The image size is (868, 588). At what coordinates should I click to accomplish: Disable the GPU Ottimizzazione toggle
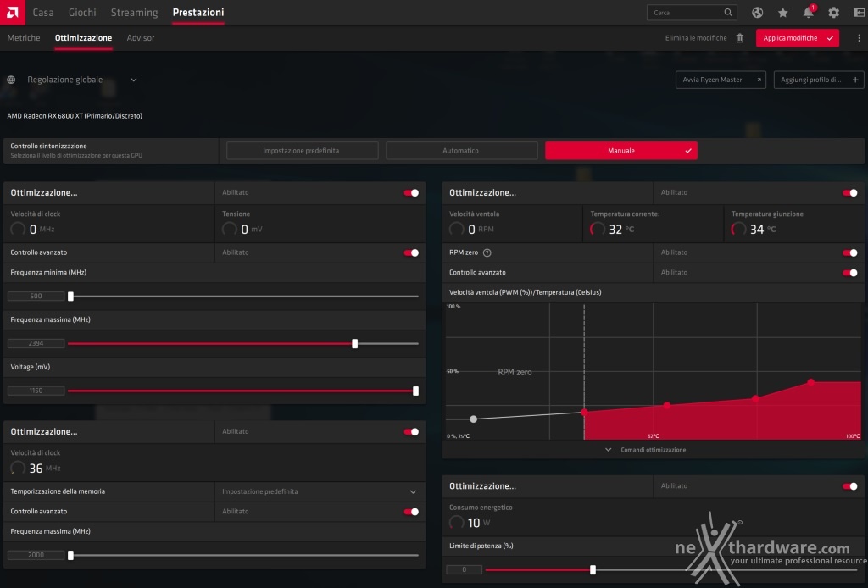[x=411, y=192]
